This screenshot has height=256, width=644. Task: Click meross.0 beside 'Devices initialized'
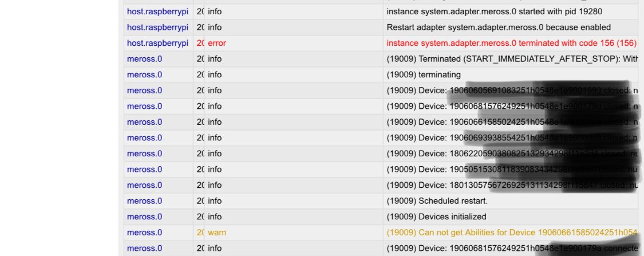(x=145, y=216)
